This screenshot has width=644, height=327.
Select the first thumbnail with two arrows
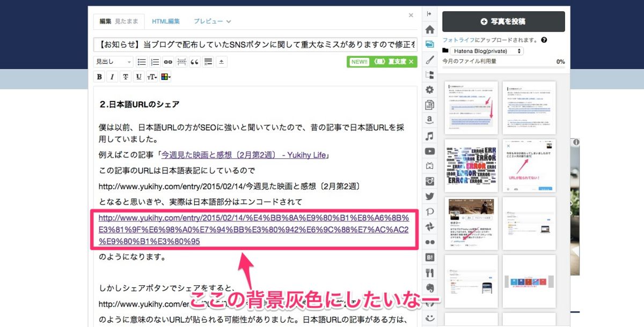[471, 108]
